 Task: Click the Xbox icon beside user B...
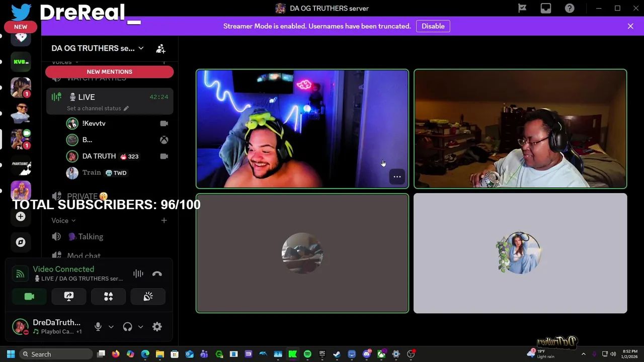[164, 140]
